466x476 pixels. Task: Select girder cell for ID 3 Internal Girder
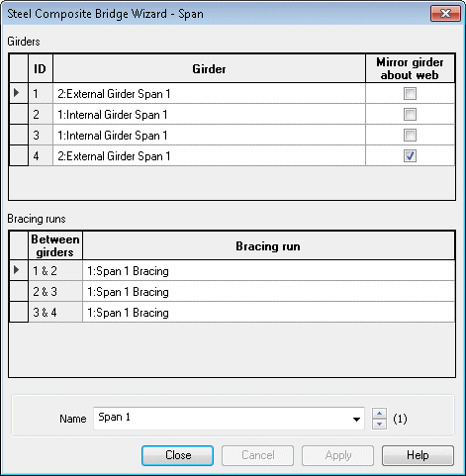coord(209,135)
